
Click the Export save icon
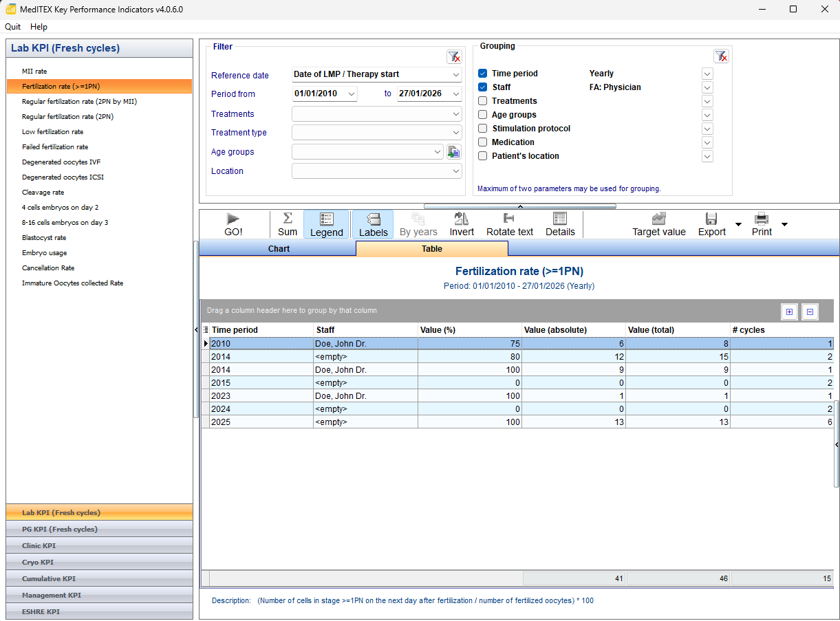click(x=711, y=219)
